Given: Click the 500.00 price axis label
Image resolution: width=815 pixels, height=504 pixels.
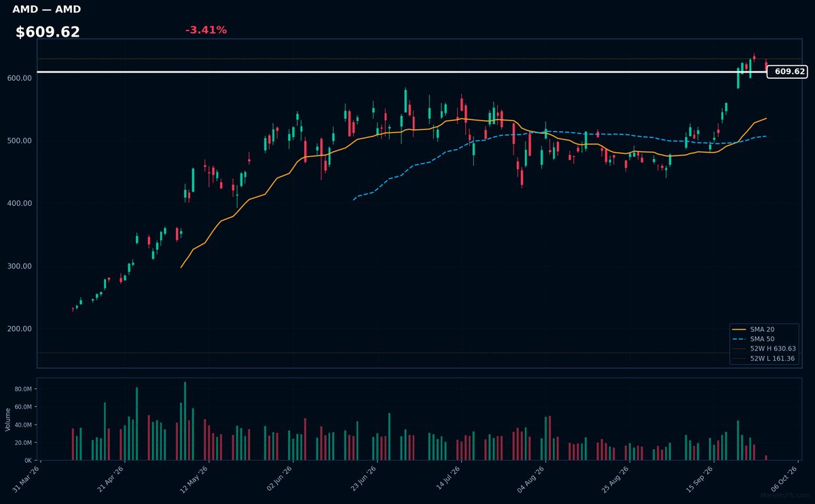Looking at the screenshot, I should (x=19, y=141).
